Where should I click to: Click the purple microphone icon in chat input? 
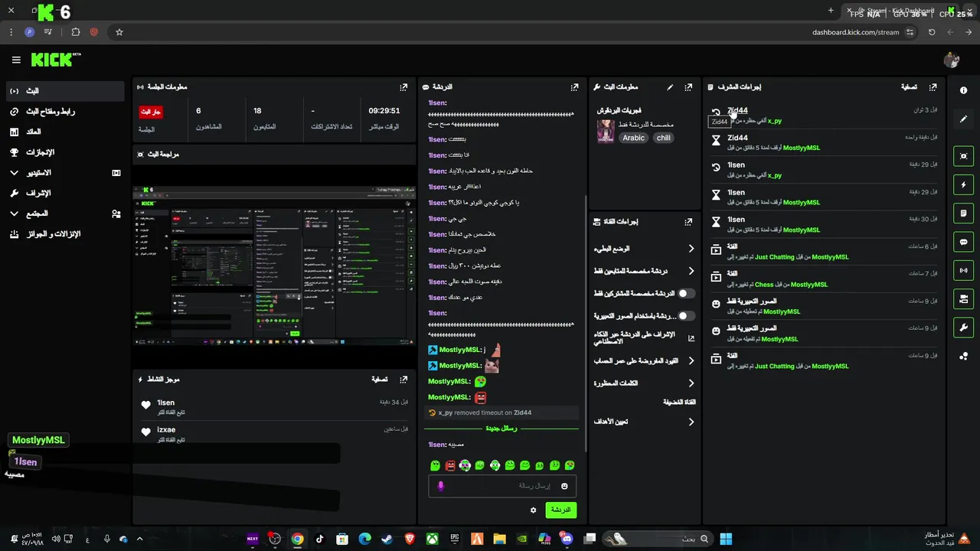click(x=440, y=486)
